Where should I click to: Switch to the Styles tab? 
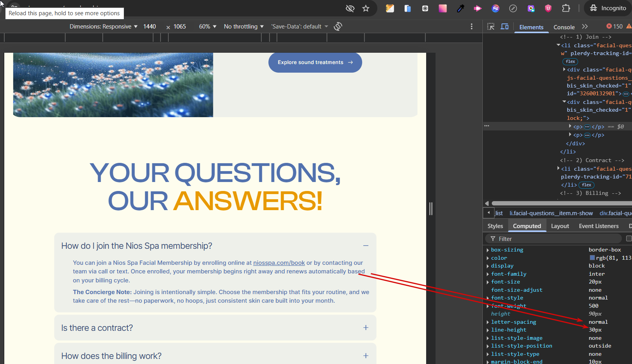point(495,226)
